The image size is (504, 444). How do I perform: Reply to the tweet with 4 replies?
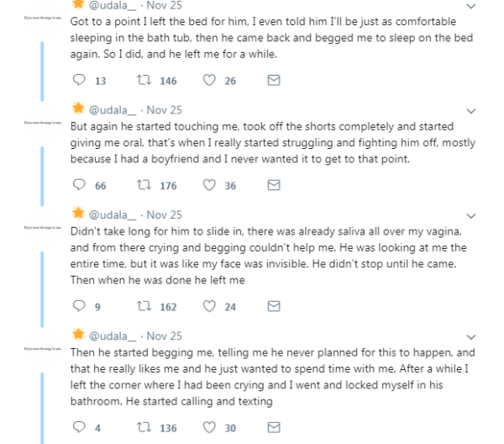tap(79, 427)
